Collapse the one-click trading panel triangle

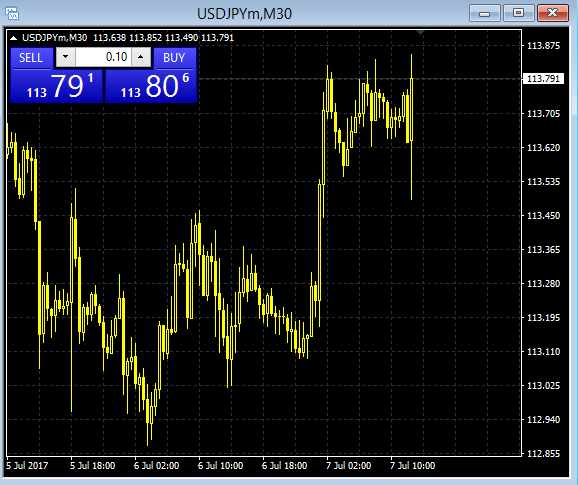[x=13, y=38]
